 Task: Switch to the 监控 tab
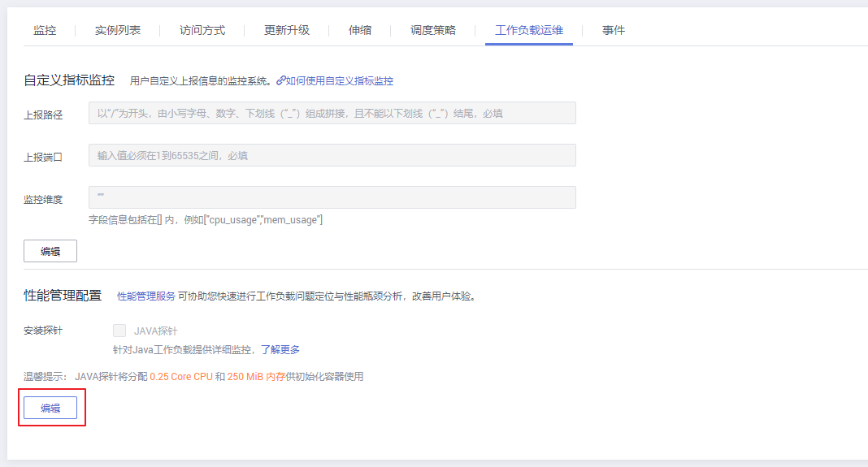click(45, 30)
